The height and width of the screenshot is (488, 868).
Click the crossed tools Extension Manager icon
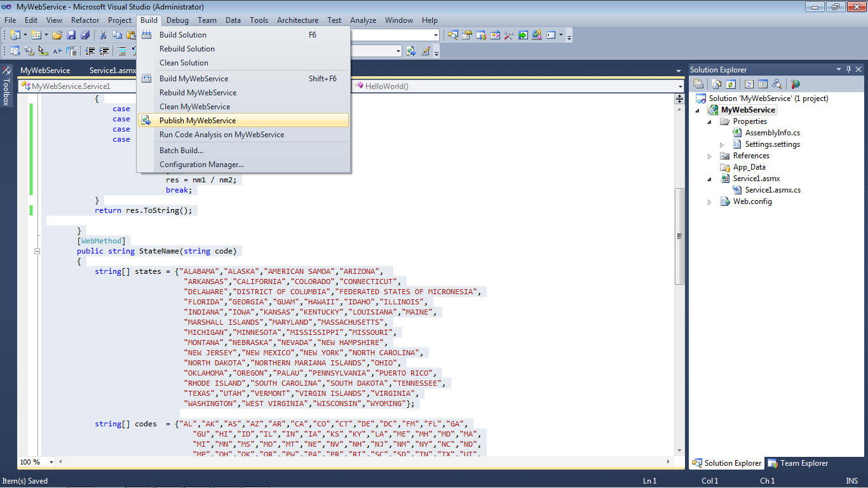click(508, 35)
